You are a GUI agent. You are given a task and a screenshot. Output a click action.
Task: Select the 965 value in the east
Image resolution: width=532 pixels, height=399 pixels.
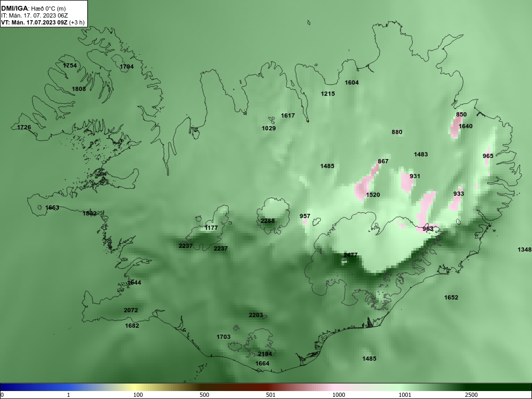click(x=488, y=156)
